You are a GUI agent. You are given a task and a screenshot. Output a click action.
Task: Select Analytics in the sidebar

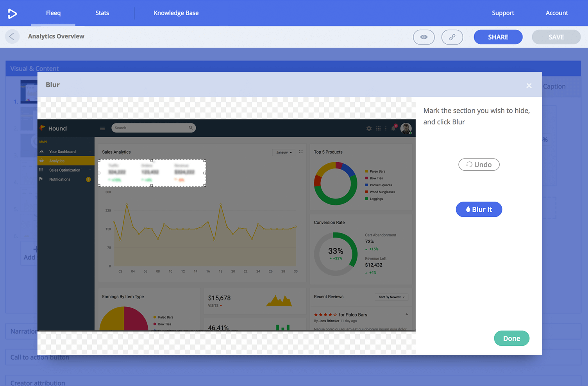tap(66, 161)
